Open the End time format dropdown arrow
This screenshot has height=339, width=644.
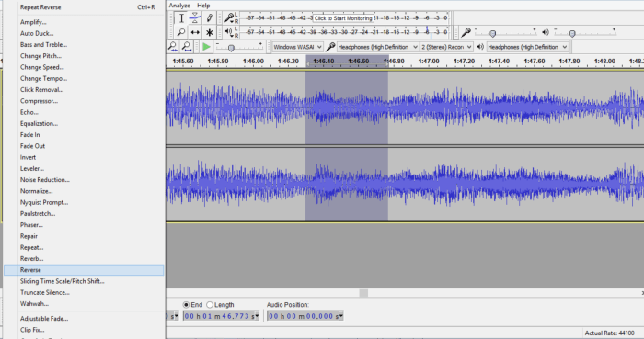[x=257, y=316]
